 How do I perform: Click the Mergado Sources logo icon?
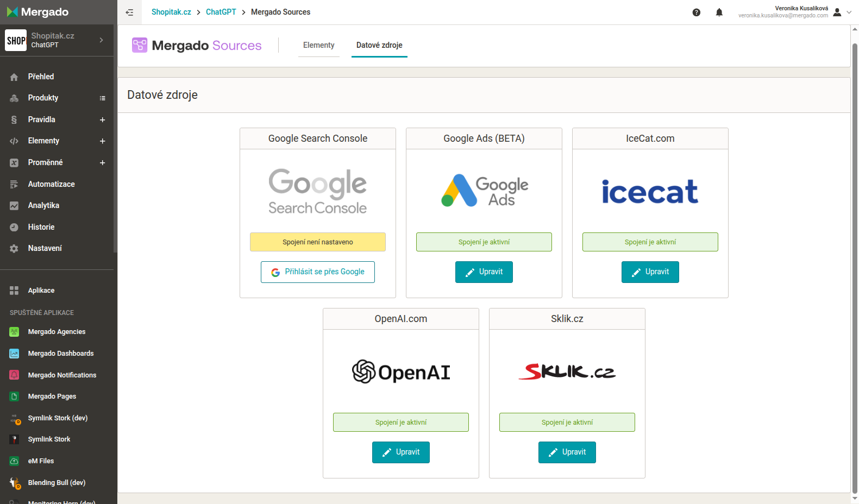tap(140, 45)
